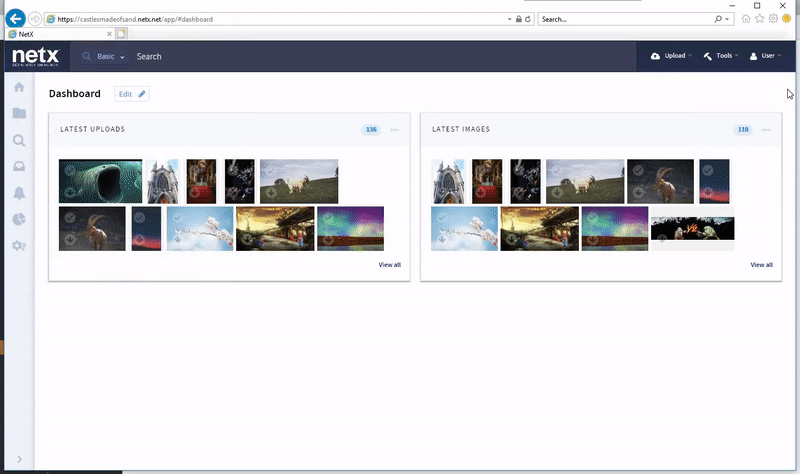Click View all under Latest Images

click(x=761, y=265)
